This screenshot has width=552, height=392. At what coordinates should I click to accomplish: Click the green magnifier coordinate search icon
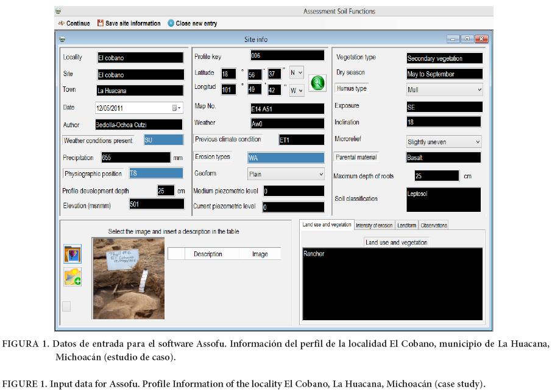(x=317, y=83)
